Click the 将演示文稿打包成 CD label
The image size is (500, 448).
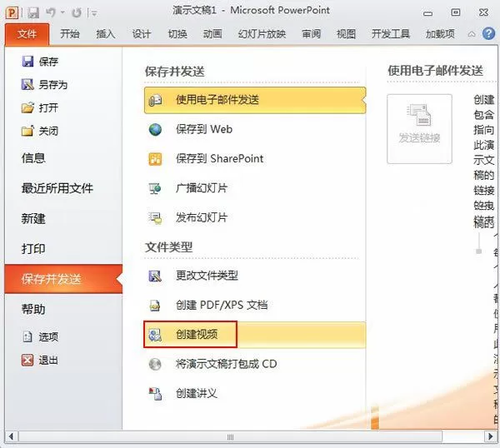(x=226, y=364)
